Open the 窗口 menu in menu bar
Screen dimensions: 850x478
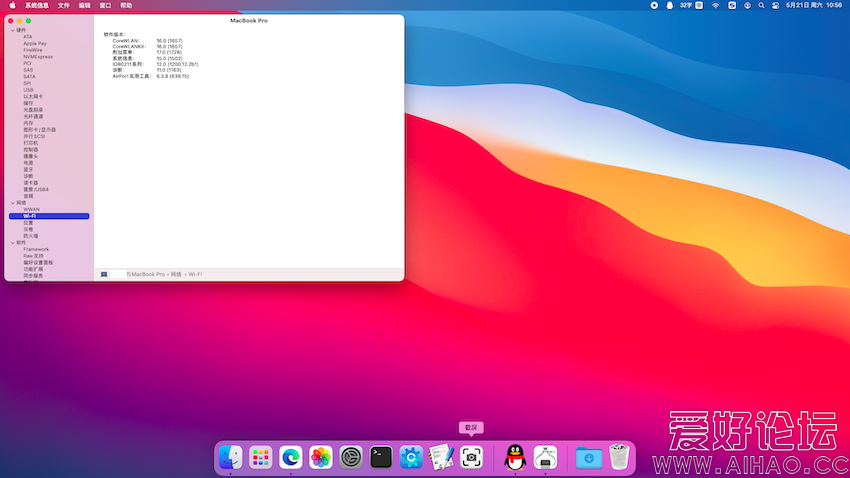click(x=105, y=5)
